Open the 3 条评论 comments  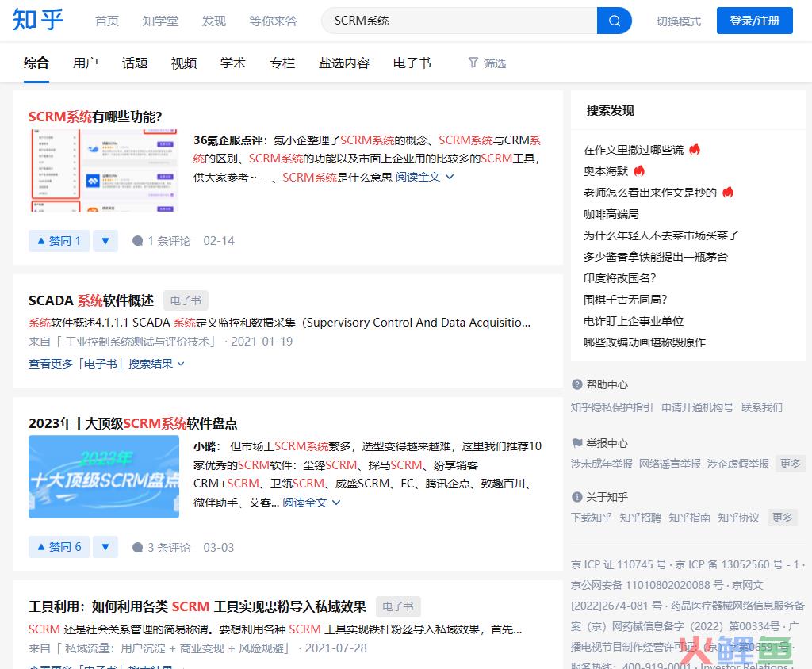coord(162,547)
